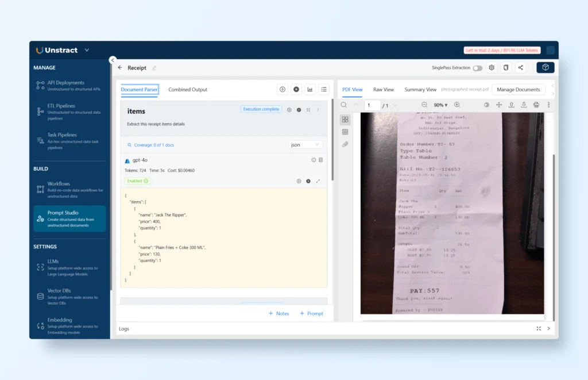Viewport: 588px width, 380px height.
Task: Open the PDF thumbnails panel icon
Action: [x=345, y=120]
